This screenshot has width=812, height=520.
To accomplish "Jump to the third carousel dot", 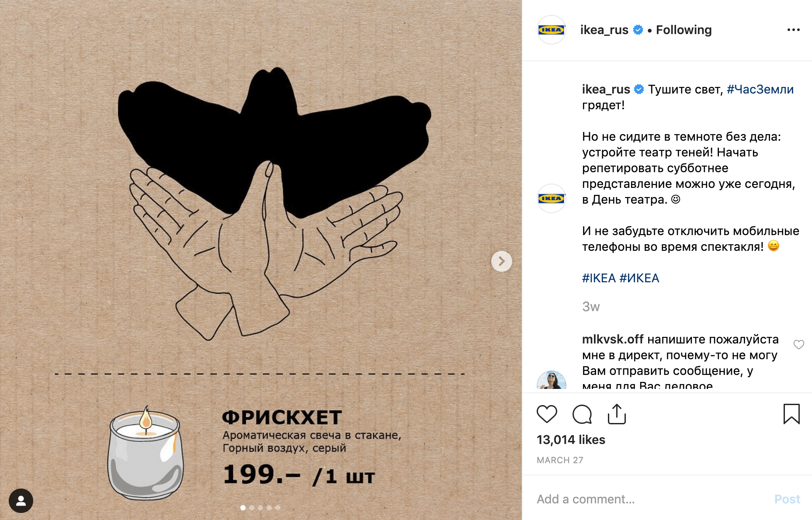I will (260, 508).
